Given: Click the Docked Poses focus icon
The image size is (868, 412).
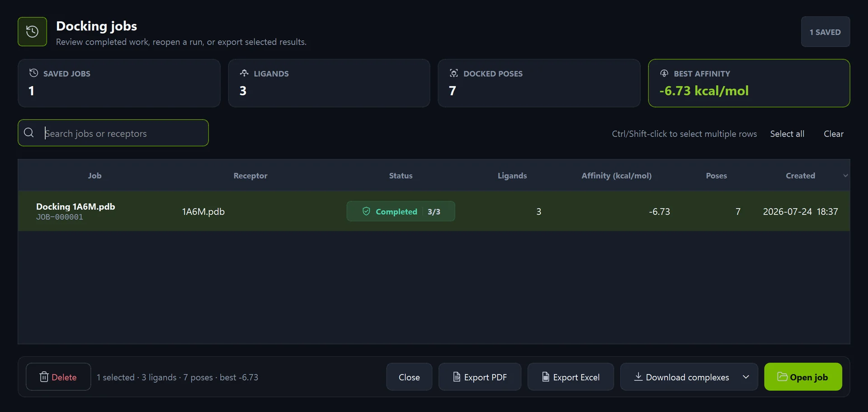Looking at the screenshot, I should [454, 73].
